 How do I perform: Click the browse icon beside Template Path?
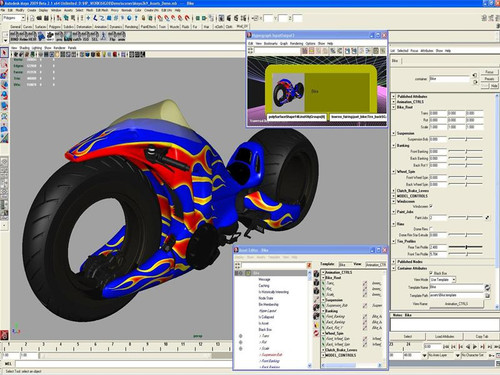[x=487, y=295]
